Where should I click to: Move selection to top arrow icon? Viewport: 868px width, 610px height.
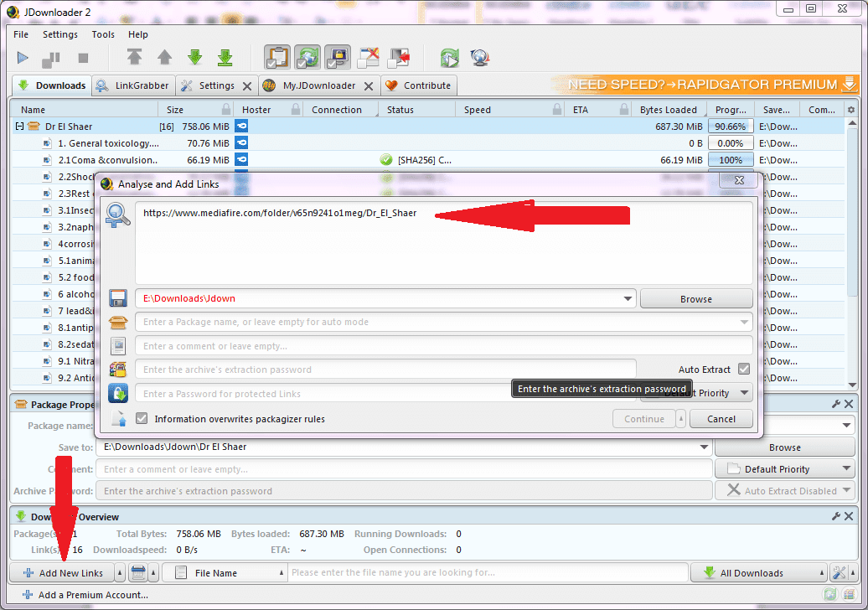click(135, 58)
